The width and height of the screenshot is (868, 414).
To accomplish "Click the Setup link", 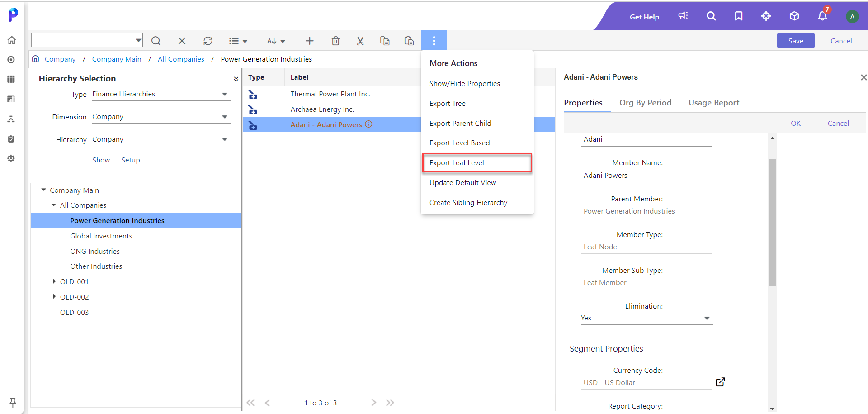I will [131, 160].
